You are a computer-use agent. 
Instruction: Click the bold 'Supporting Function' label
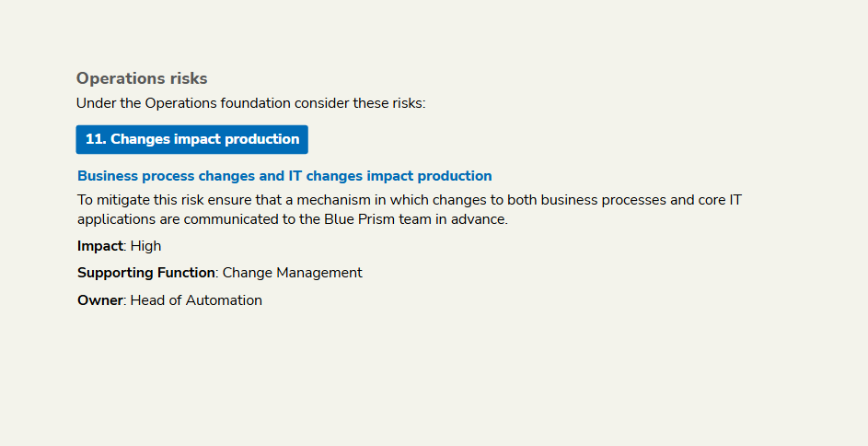[145, 273]
